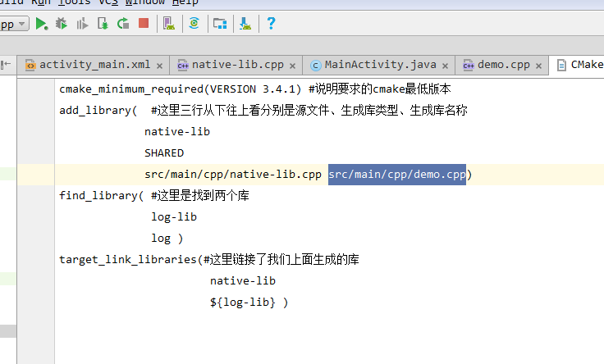The height and width of the screenshot is (364, 604).
Task: Run the app with coverage icon
Action: click(82, 24)
